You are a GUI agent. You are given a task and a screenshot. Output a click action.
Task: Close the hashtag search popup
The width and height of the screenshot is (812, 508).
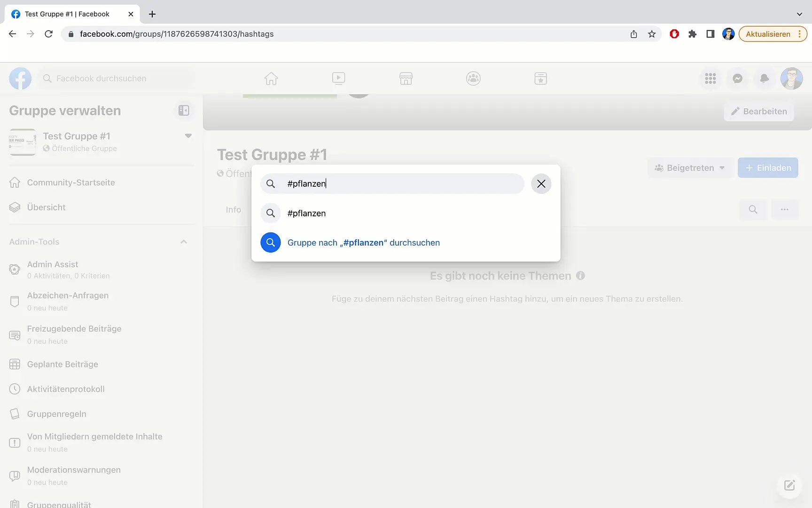pyautogui.click(x=541, y=184)
